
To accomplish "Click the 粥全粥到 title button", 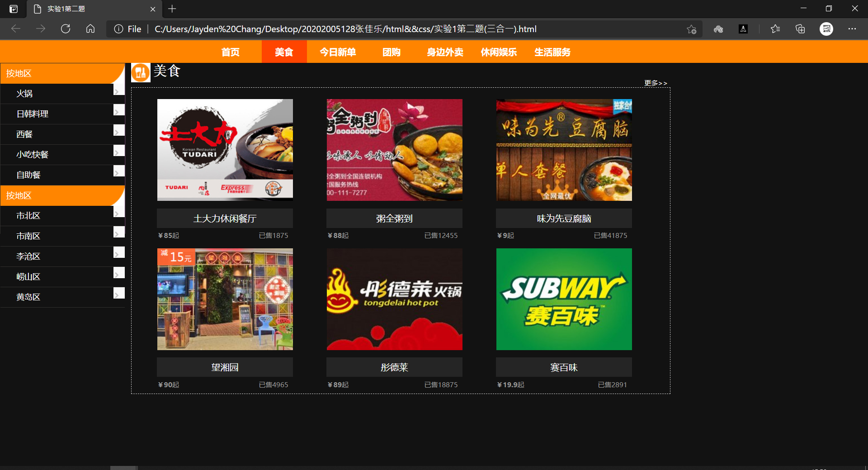I will [x=395, y=218].
